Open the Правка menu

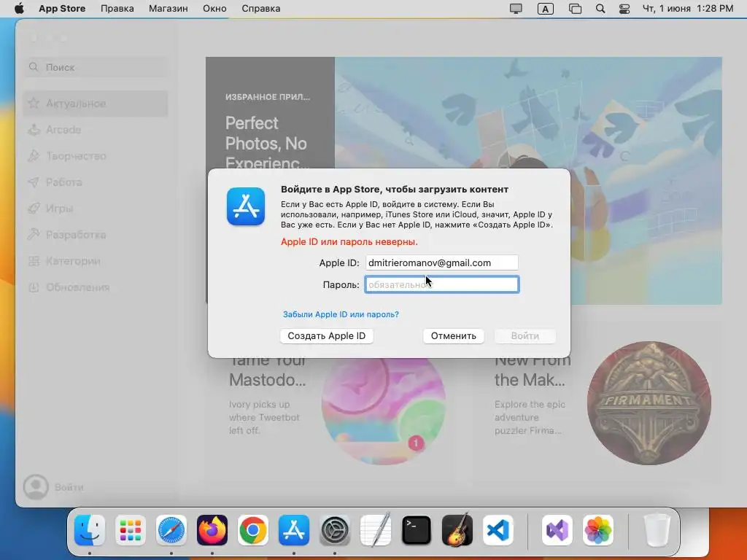pyautogui.click(x=117, y=9)
